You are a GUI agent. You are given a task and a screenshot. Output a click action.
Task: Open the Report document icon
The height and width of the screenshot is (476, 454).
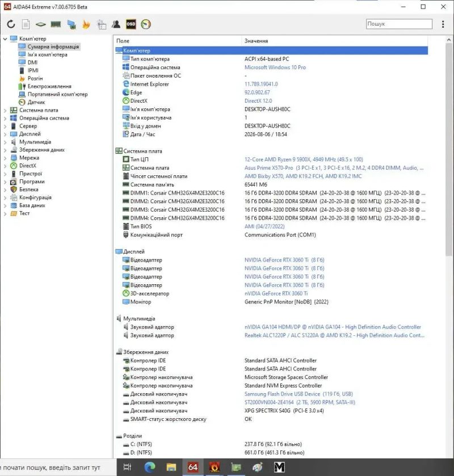26,24
